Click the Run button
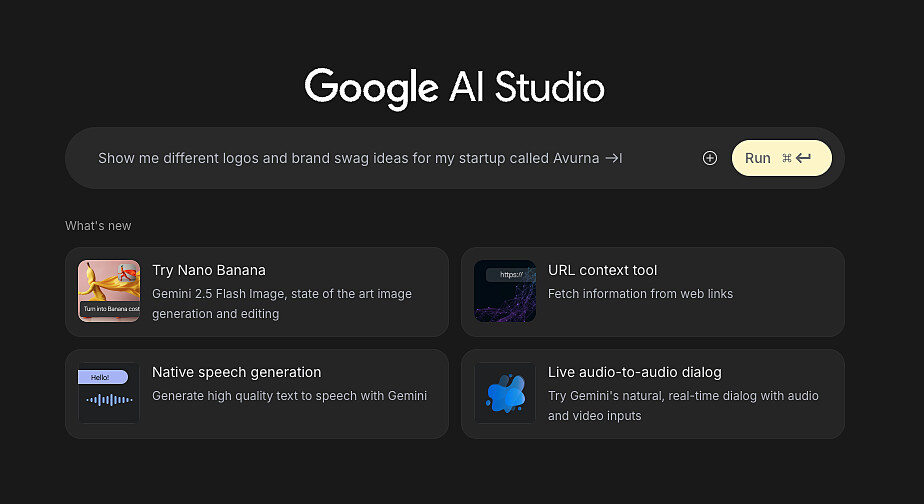Viewport: 924px width, 504px height. pos(781,158)
